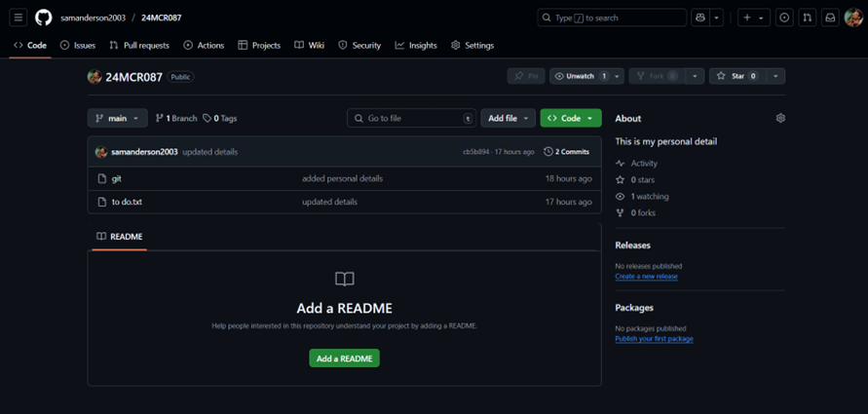The height and width of the screenshot is (414, 868).
Task: Switch to the Settings tab
Action: (472, 46)
